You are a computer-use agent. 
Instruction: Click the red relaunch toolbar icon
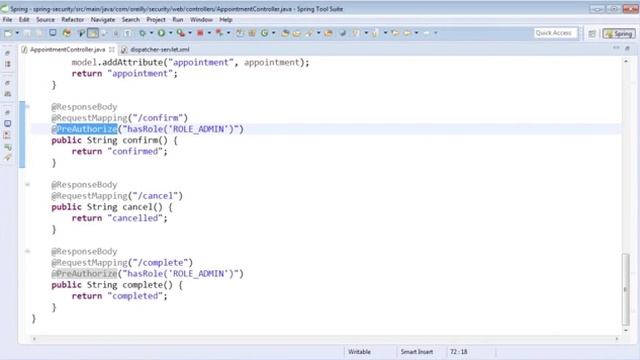coord(220,33)
